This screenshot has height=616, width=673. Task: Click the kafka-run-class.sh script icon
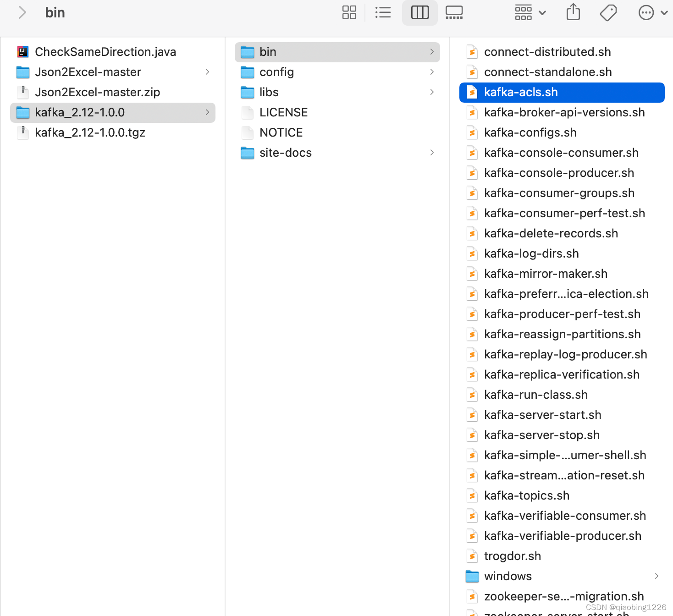pyautogui.click(x=472, y=395)
